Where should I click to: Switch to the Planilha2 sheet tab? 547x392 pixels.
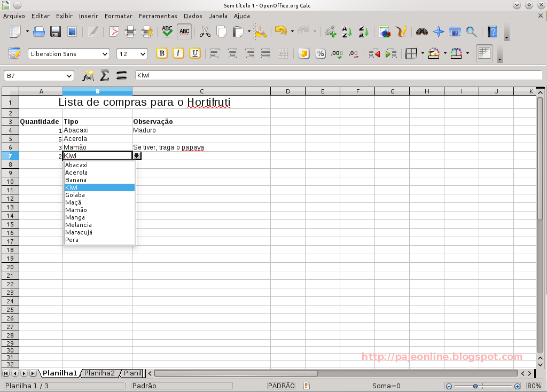[x=99, y=373]
